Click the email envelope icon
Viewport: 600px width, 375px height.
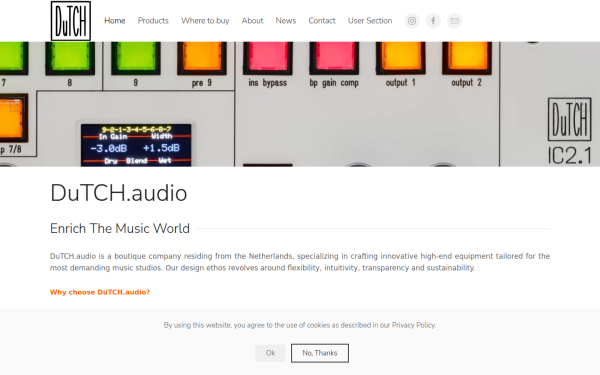click(455, 21)
